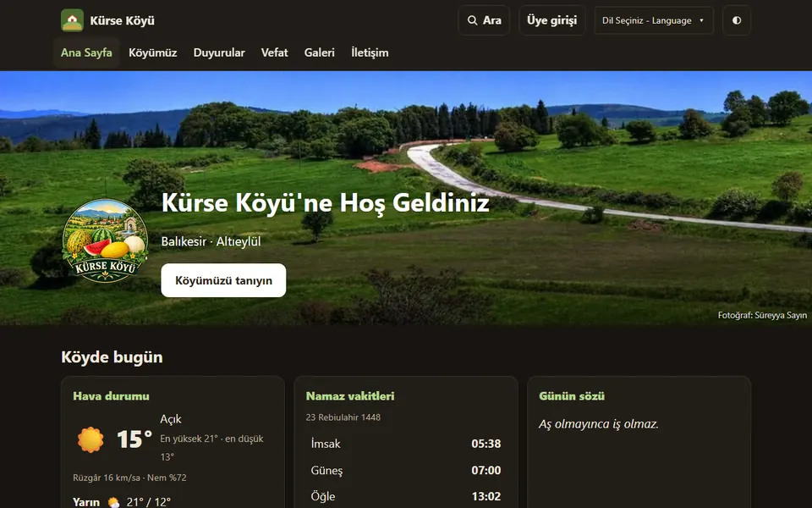Open the Ana Sayfa menu item
The width and height of the screenshot is (812, 508).
[x=86, y=52]
